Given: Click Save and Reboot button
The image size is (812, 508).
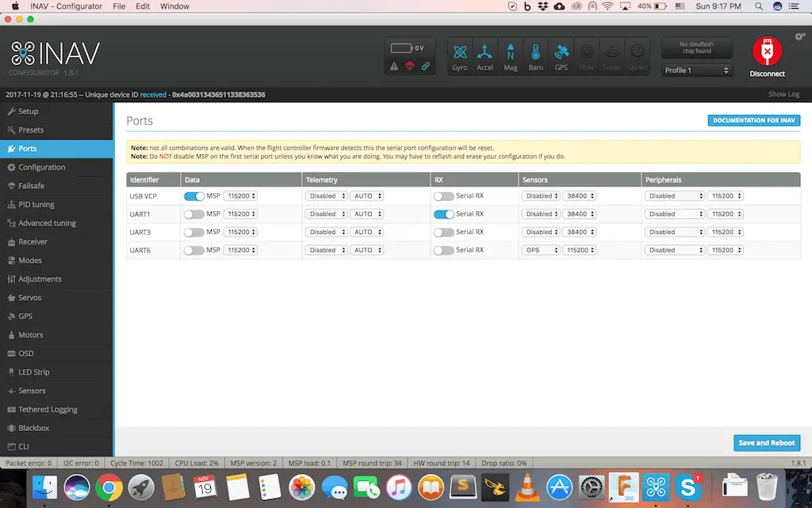Looking at the screenshot, I should click(767, 443).
